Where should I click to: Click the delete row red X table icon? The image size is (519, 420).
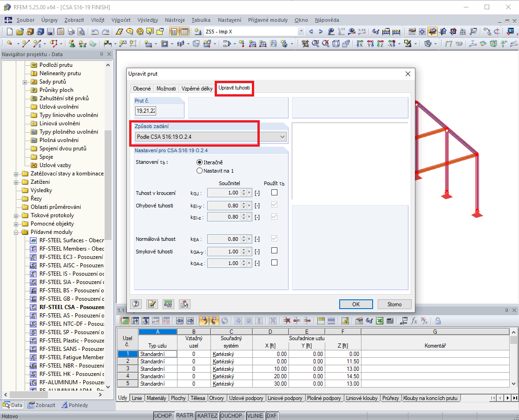pyautogui.click(x=287, y=321)
